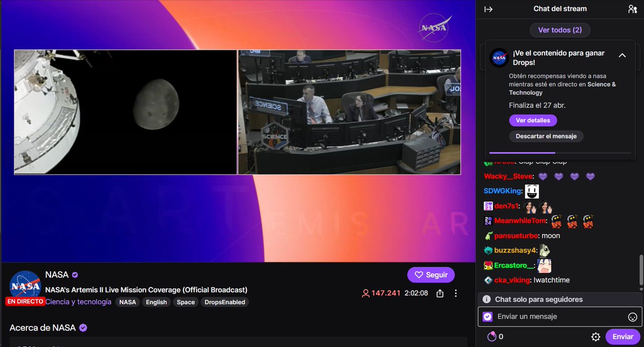Image resolution: width=644 pixels, height=347 pixels.
Task: Click pansueturbo's chat badge
Action: 488,235
